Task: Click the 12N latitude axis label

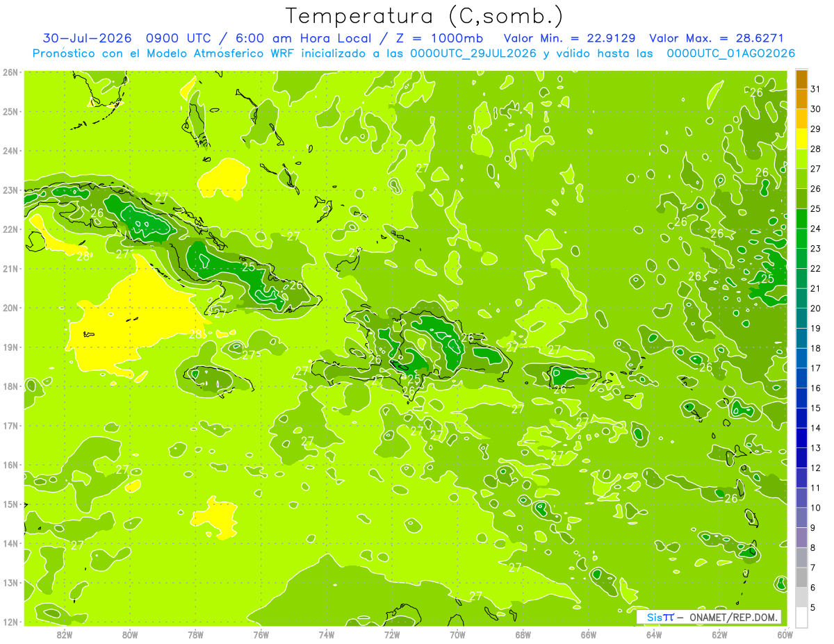Action: coord(11,622)
